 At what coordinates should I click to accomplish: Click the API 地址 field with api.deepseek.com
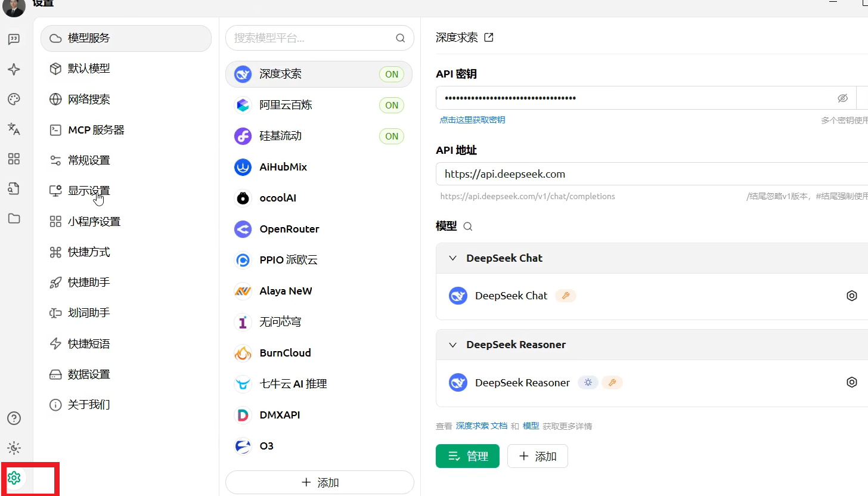coord(652,174)
